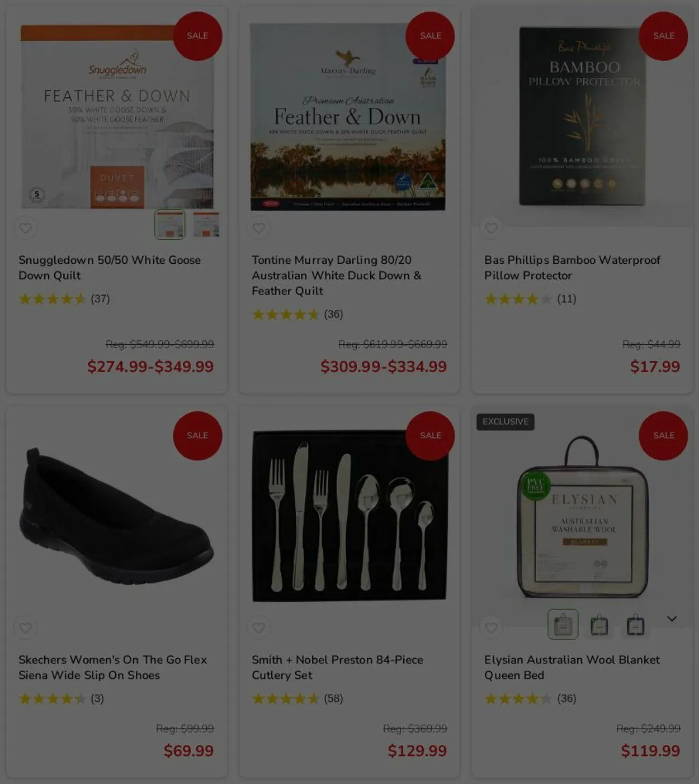Choose third Elysian blanket variant thumbnail

(x=635, y=625)
